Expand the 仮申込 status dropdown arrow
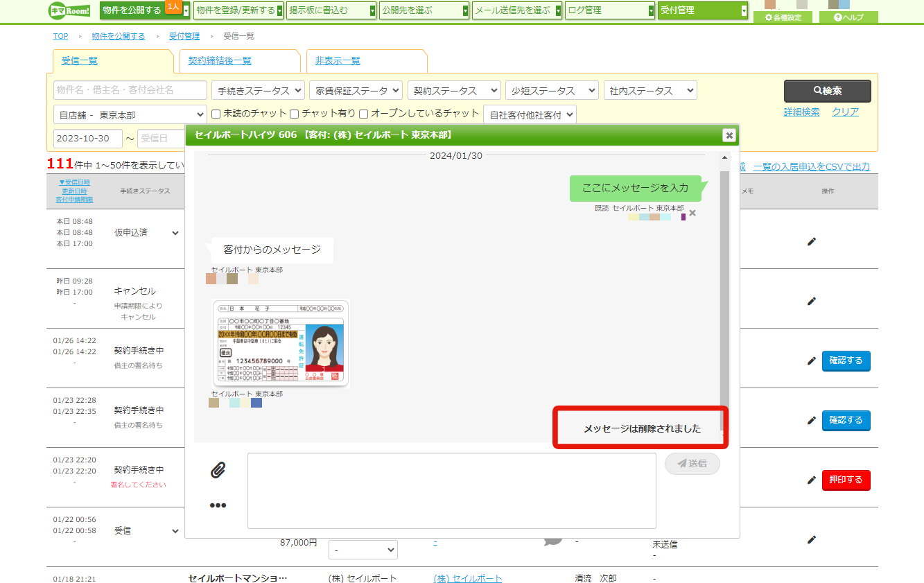The height and width of the screenshot is (583, 924). click(175, 233)
